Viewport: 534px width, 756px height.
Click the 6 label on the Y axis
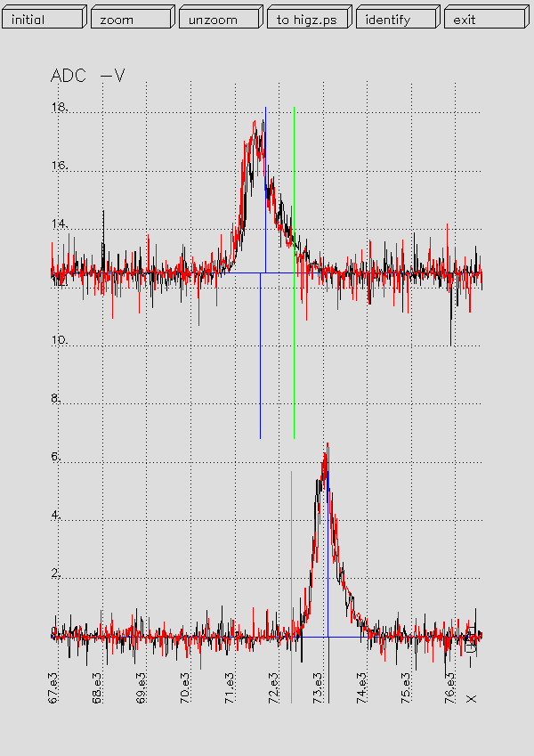pos(55,458)
